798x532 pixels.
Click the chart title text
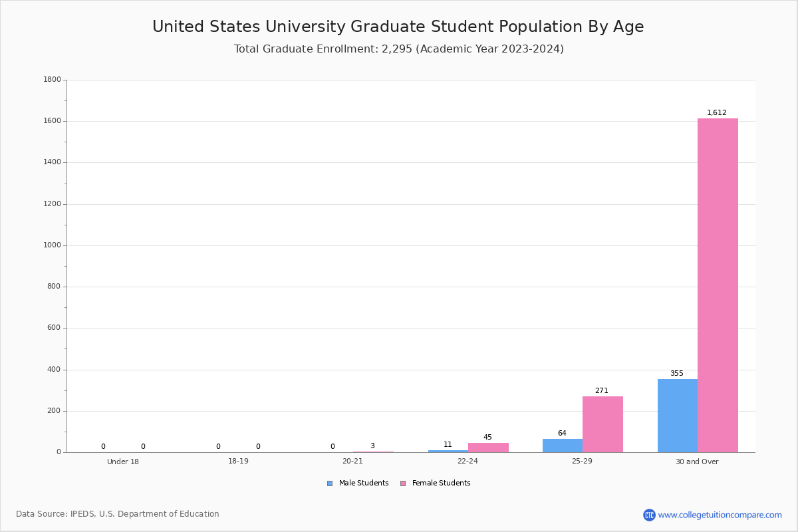(x=398, y=27)
